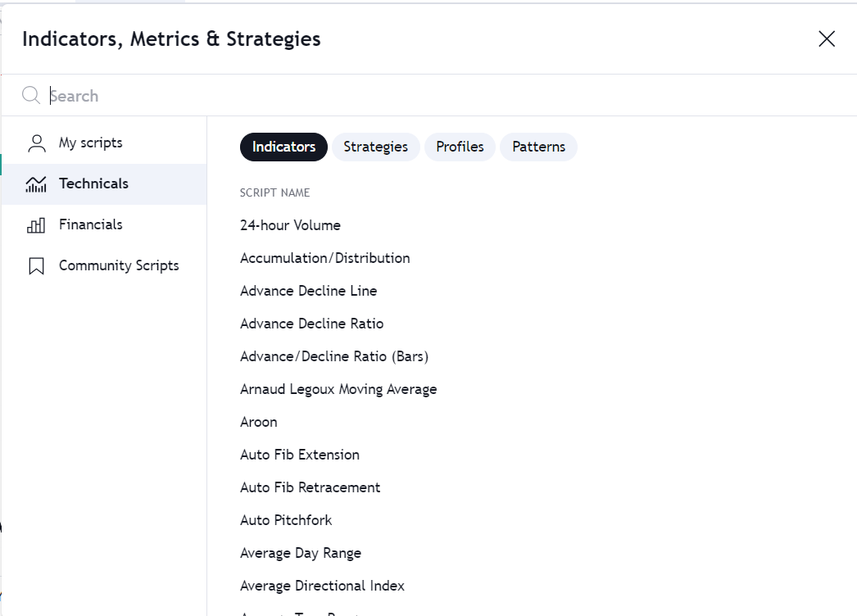The height and width of the screenshot is (616, 857).
Task: Select Auto Fib Extension
Action: 299,454
